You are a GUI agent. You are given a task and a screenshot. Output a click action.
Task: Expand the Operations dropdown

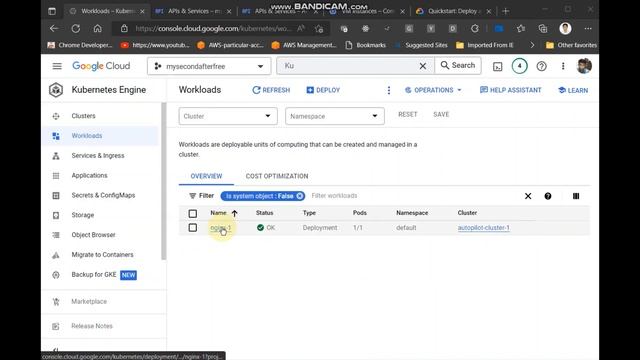(433, 90)
